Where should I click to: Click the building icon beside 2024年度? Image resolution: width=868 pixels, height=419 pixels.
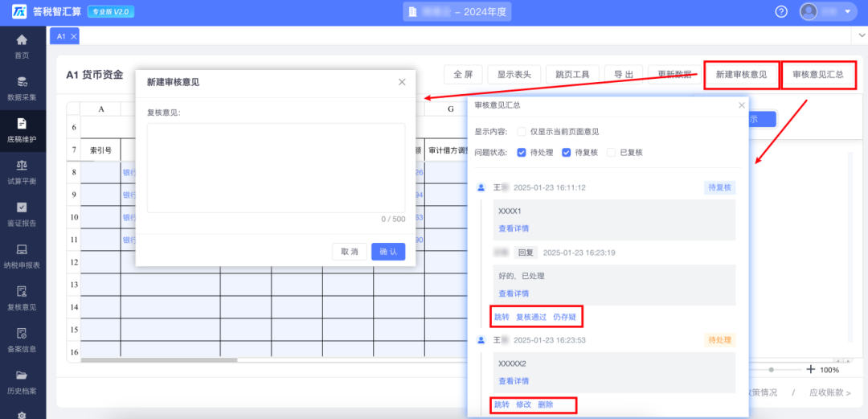(x=412, y=11)
